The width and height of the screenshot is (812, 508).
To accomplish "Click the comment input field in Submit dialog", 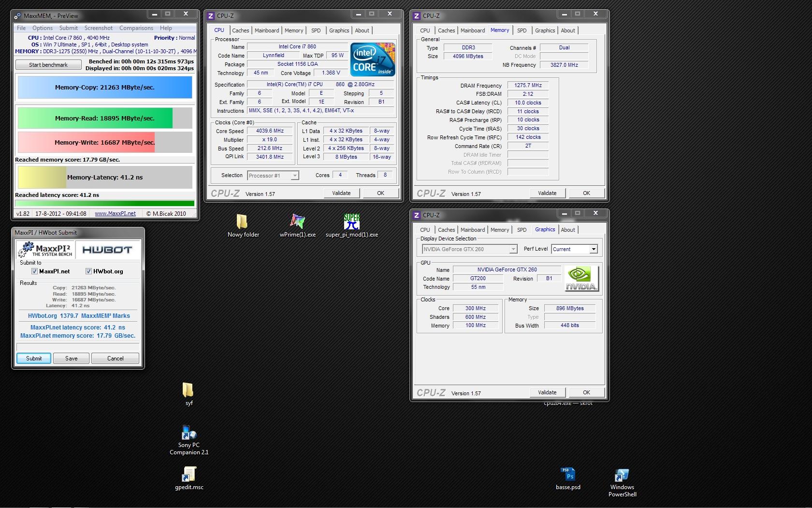I will (x=78, y=346).
